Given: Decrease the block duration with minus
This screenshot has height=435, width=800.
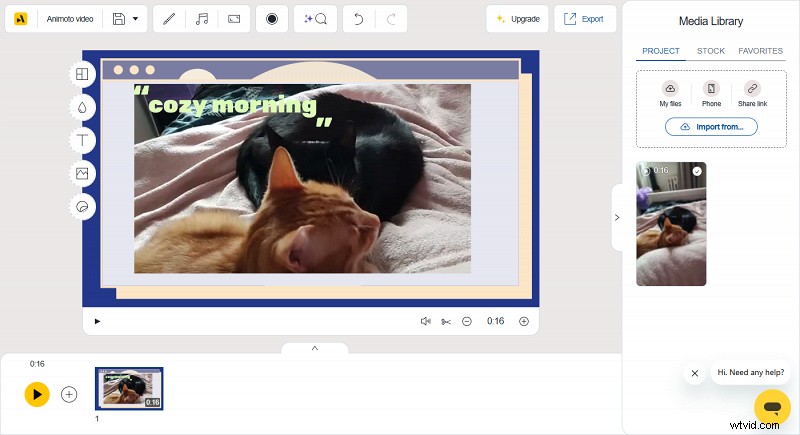Looking at the screenshot, I should pos(467,321).
